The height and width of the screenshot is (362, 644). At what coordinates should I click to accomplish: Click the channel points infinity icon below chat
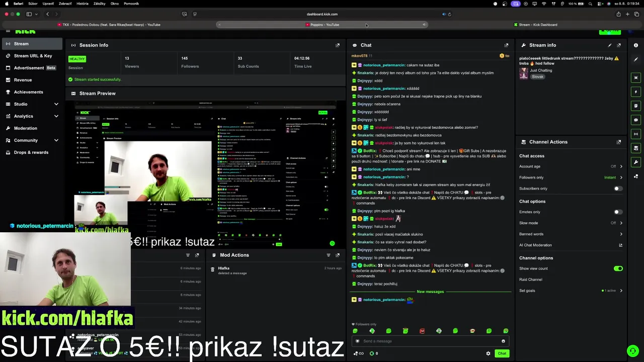(359, 353)
